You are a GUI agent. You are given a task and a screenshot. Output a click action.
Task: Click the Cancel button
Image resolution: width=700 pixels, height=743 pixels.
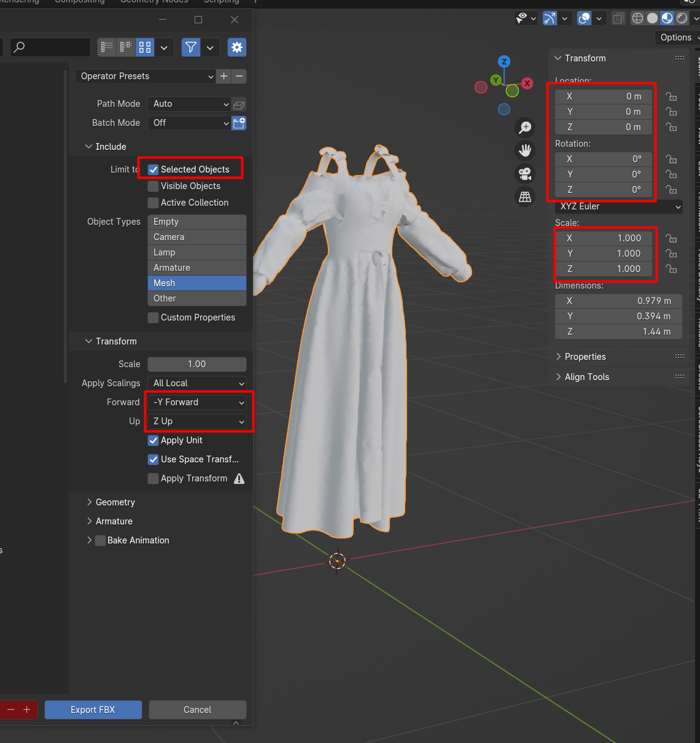coord(197,710)
